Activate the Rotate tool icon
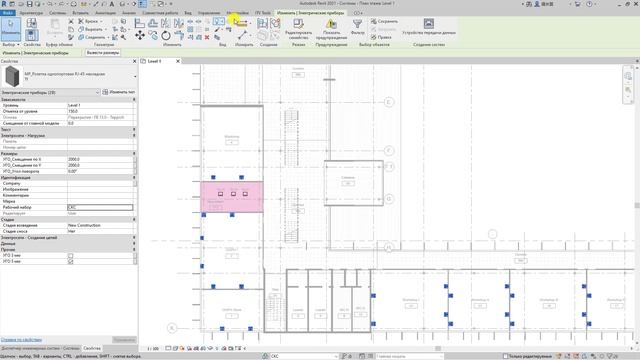 click(x=166, y=36)
